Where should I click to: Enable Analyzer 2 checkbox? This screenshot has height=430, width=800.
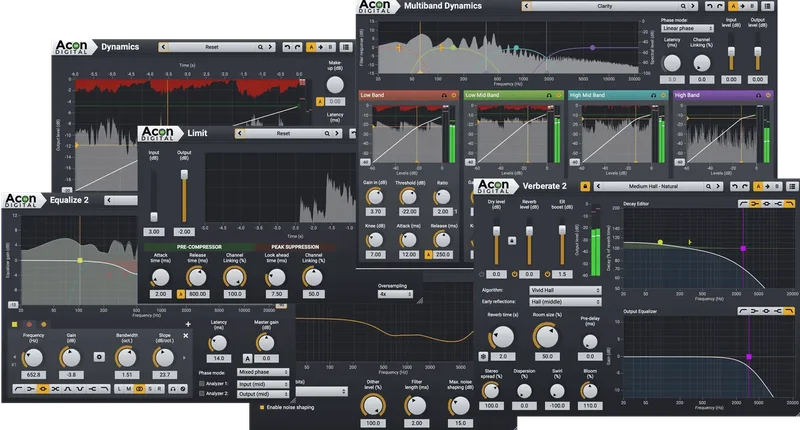[x=202, y=393]
